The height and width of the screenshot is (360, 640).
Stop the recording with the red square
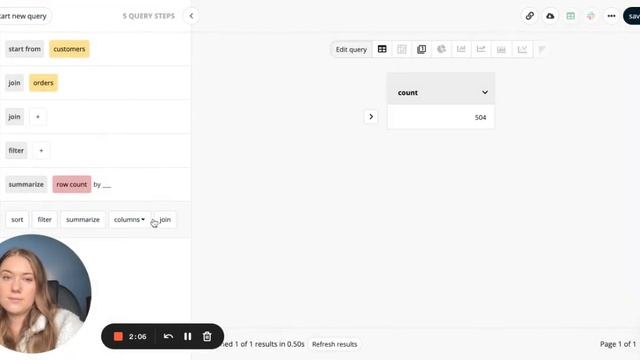tap(118, 336)
